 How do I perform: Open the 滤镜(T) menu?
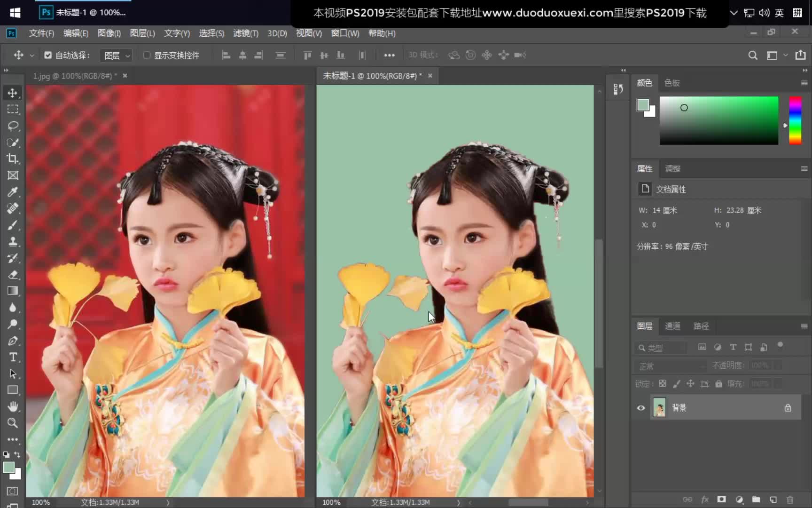[246, 33]
